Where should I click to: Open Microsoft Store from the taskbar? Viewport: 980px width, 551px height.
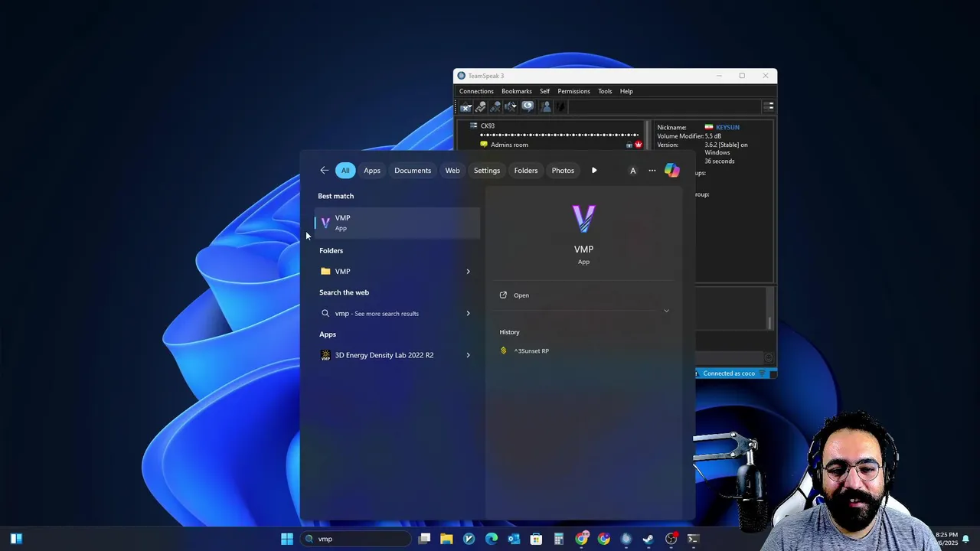pos(536,539)
